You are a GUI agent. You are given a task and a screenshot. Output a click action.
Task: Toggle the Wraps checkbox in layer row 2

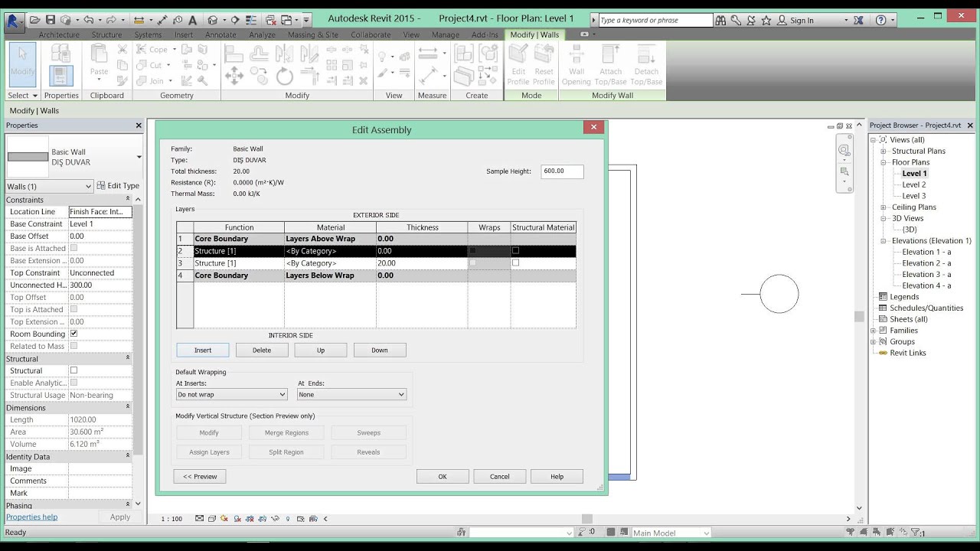click(472, 251)
